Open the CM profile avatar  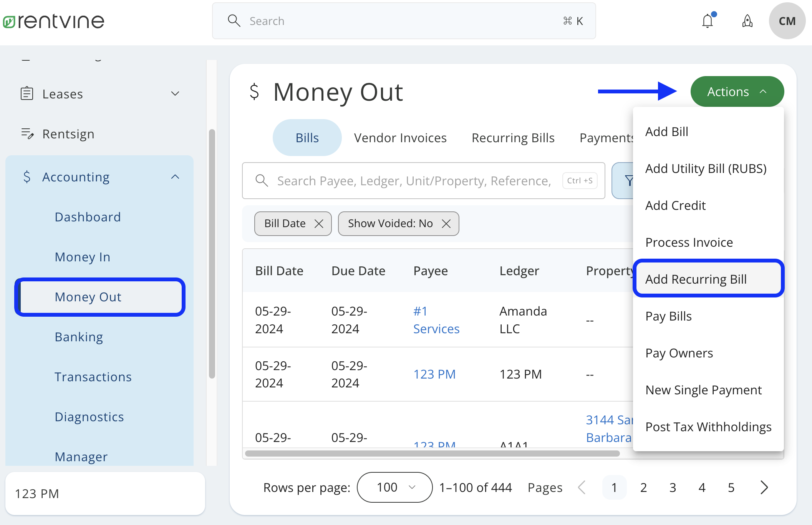(x=787, y=21)
